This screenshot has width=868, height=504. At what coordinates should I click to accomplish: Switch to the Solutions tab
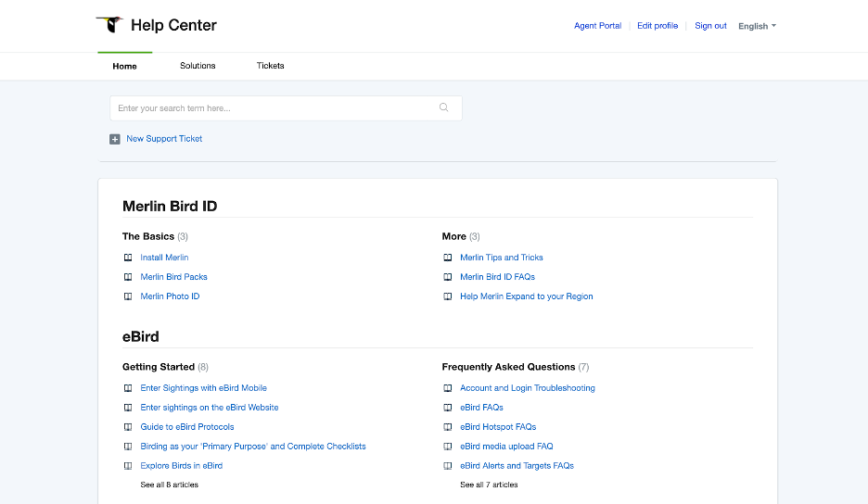(198, 65)
